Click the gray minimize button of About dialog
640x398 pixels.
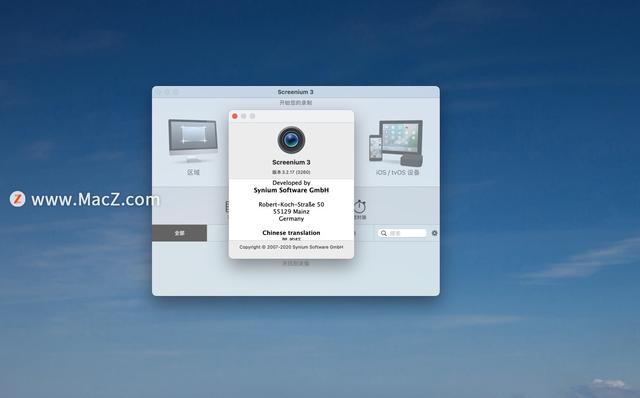click(244, 116)
